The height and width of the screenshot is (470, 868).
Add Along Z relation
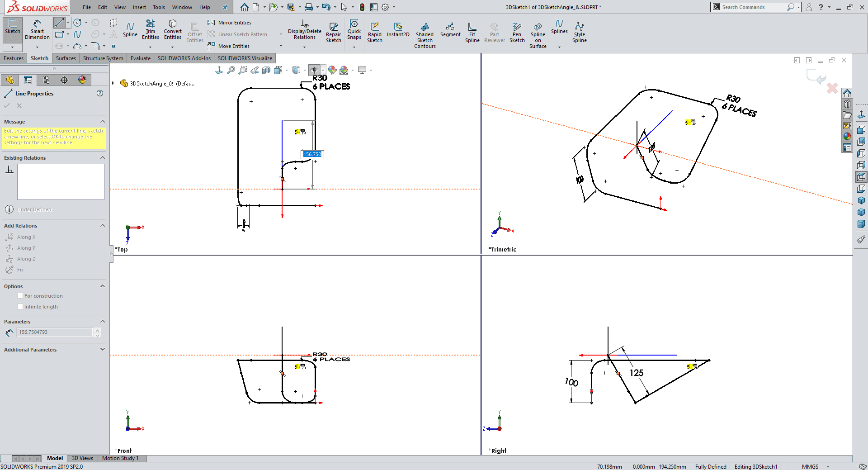(x=21, y=259)
